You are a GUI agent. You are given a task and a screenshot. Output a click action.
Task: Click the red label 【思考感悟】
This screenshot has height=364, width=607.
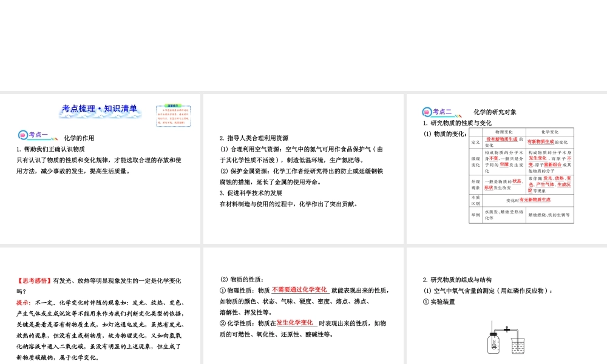[35, 281]
